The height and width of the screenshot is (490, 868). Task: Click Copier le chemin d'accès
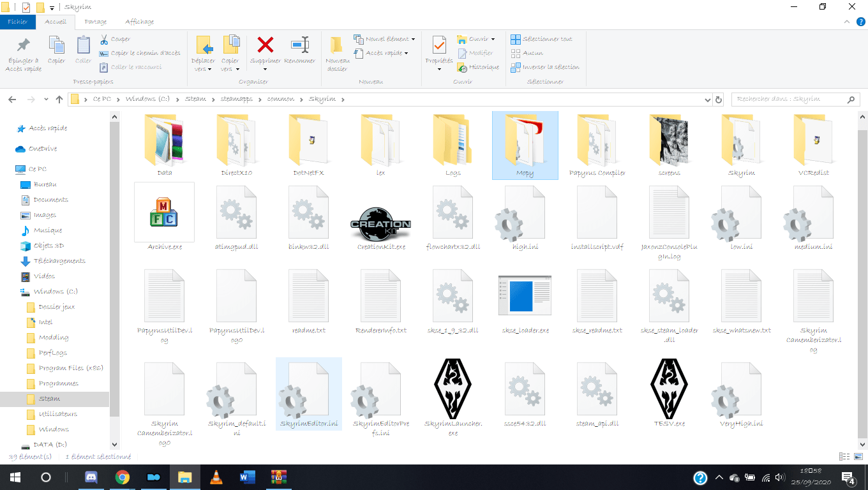140,53
